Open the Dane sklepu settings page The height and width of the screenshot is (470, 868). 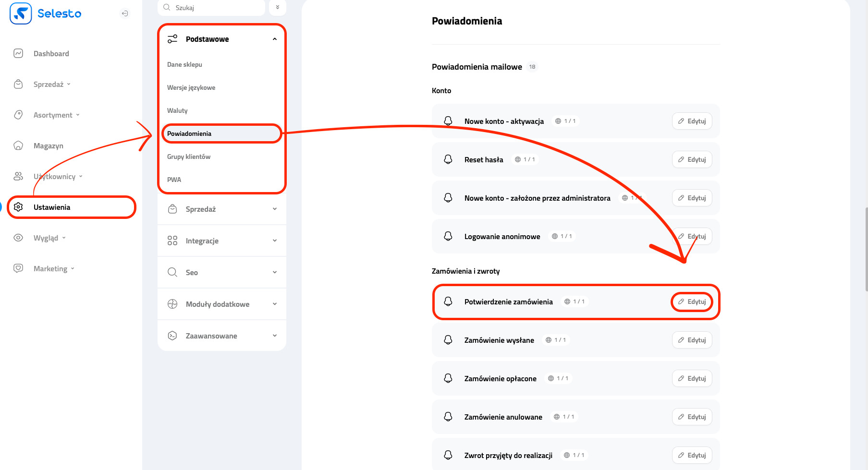[x=184, y=64]
